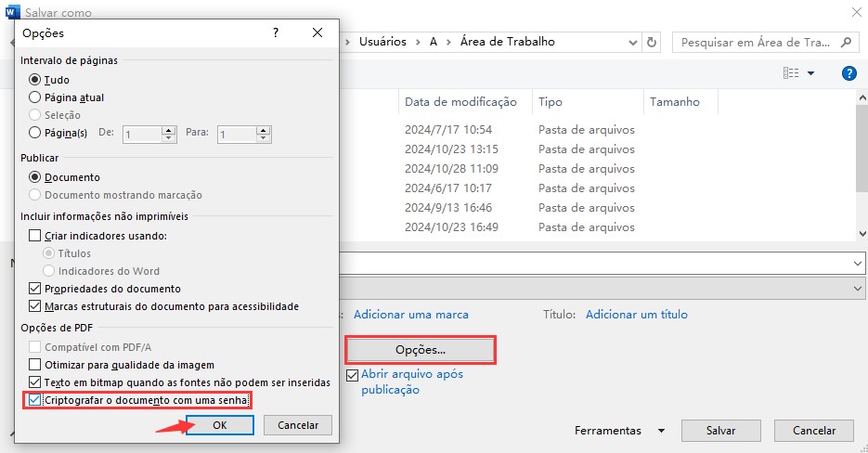Confirm with OK in Opções dialog
The image size is (868, 453).
pos(220,425)
